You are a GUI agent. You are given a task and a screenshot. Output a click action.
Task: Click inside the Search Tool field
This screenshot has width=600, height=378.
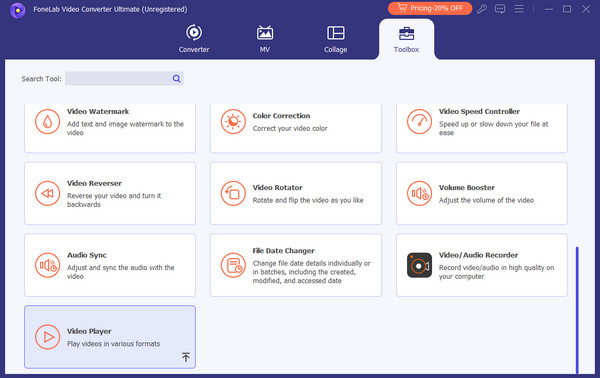(x=119, y=78)
